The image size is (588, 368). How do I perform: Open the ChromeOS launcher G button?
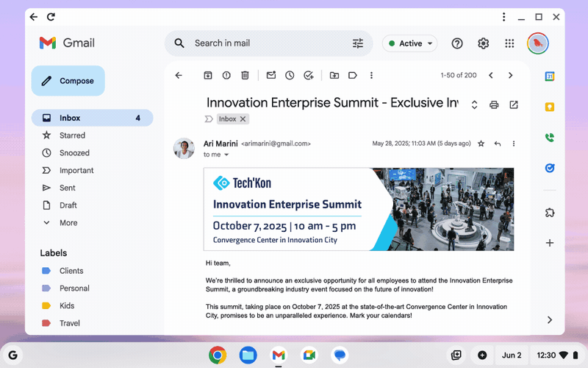tap(12, 355)
